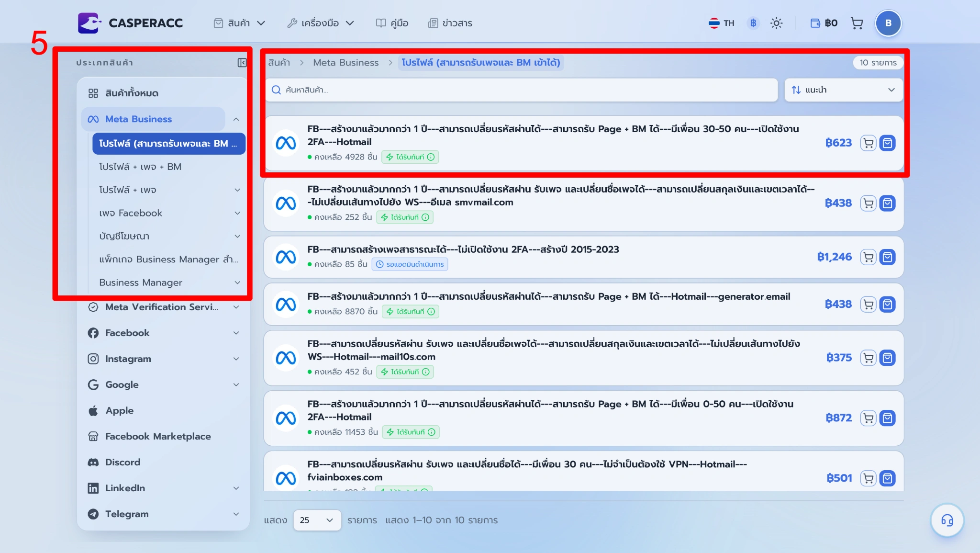Collapse the category sidebar panel
This screenshot has height=553, width=980.
pyautogui.click(x=242, y=63)
